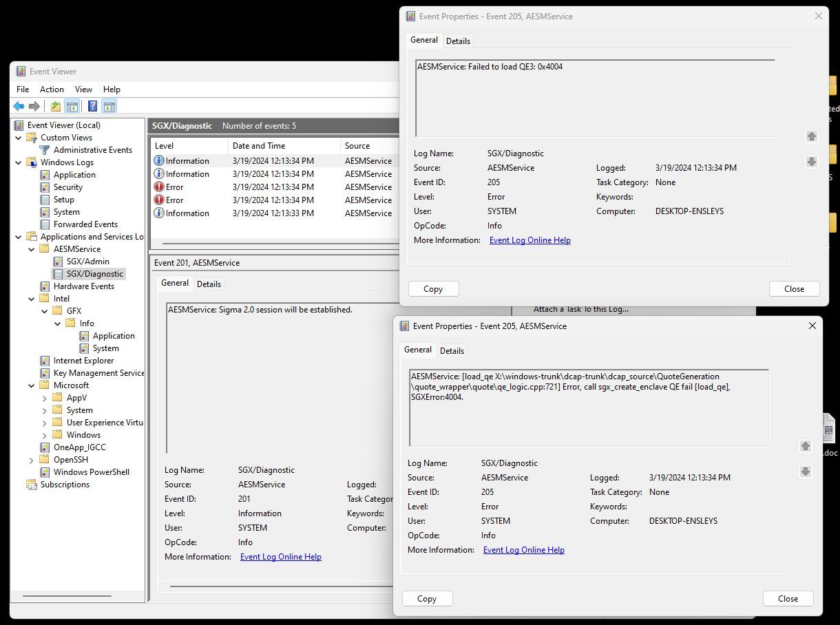Select the Forwarded Events log icon

coord(45,224)
